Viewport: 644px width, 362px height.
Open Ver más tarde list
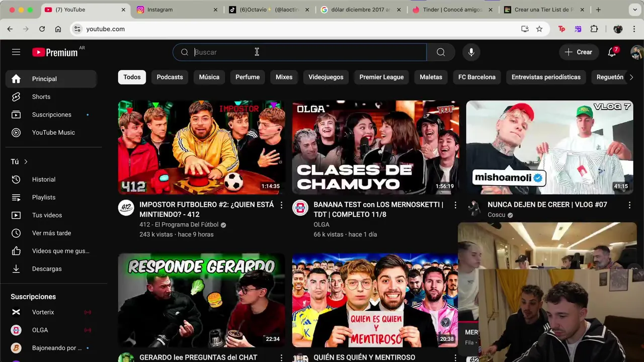[x=51, y=233]
